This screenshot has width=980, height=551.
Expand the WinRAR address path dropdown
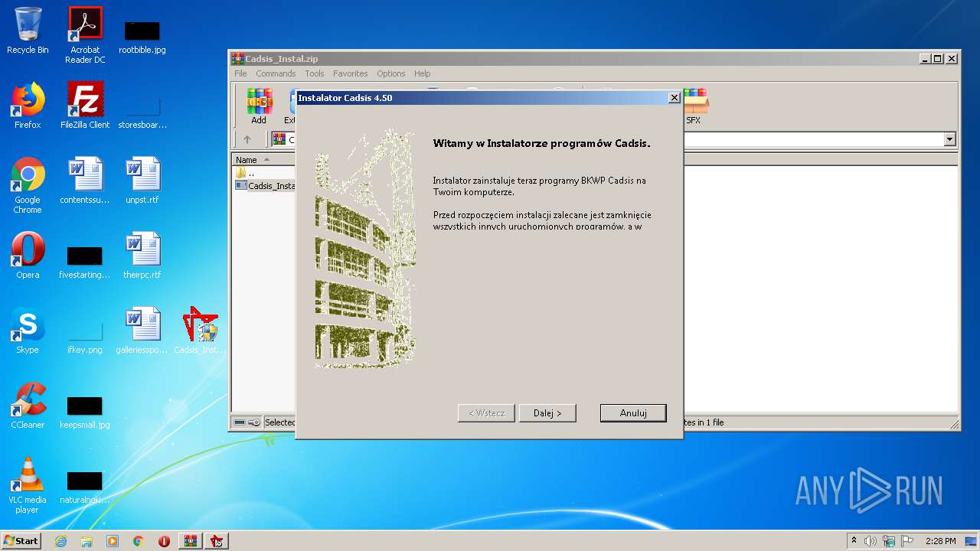click(x=950, y=139)
